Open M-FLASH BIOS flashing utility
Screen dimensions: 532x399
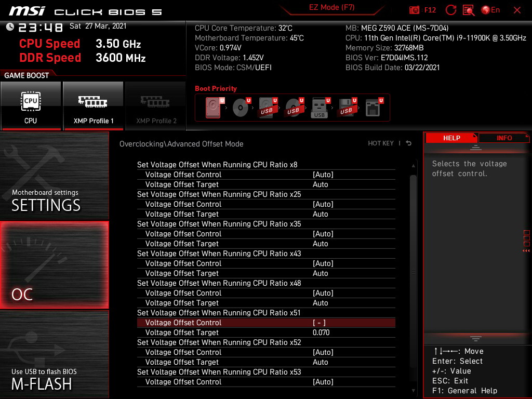pos(55,354)
